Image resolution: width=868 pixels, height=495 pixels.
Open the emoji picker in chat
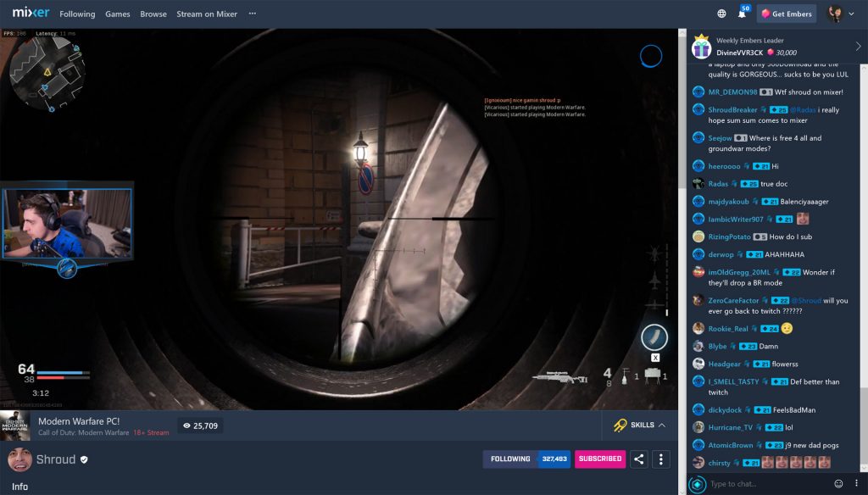click(x=838, y=484)
